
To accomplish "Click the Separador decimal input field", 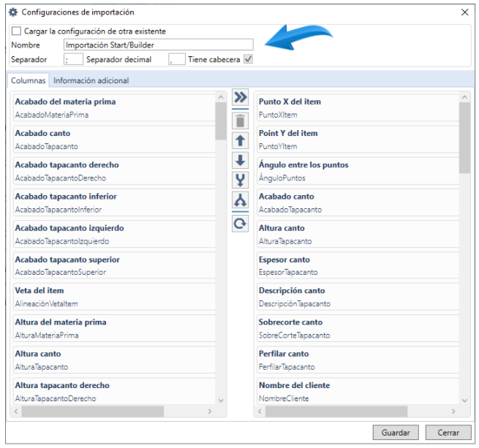I will tap(177, 59).
